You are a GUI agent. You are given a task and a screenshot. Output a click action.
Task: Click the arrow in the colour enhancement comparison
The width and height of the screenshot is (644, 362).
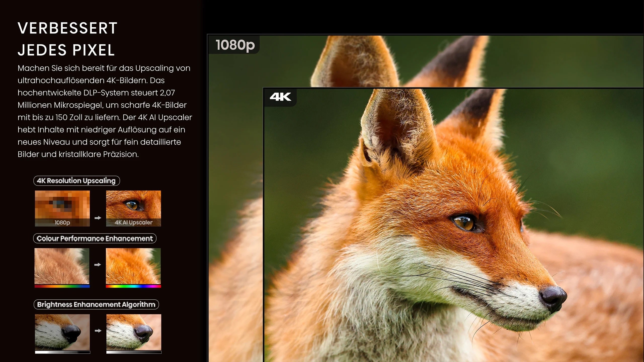[98, 265]
